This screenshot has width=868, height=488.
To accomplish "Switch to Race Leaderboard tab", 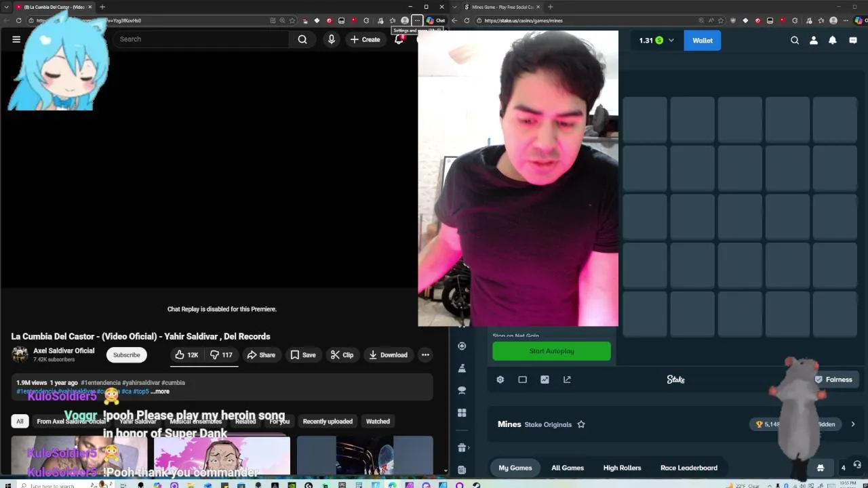I will (x=689, y=468).
